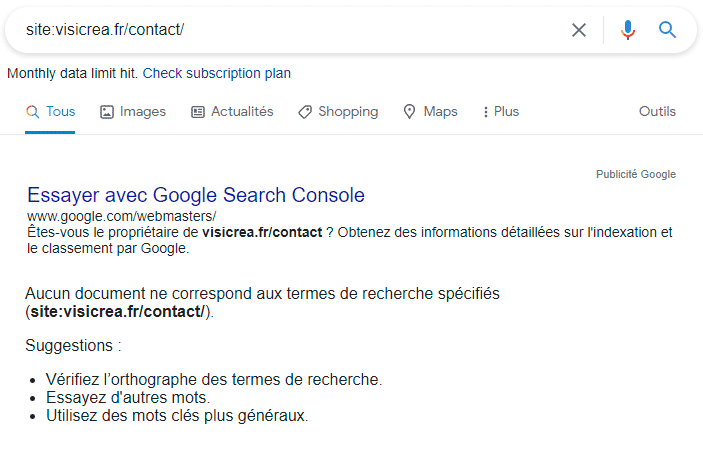The image size is (703, 472).
Task: Click the Monthly data limit hit notice
Action: point(72,73)
